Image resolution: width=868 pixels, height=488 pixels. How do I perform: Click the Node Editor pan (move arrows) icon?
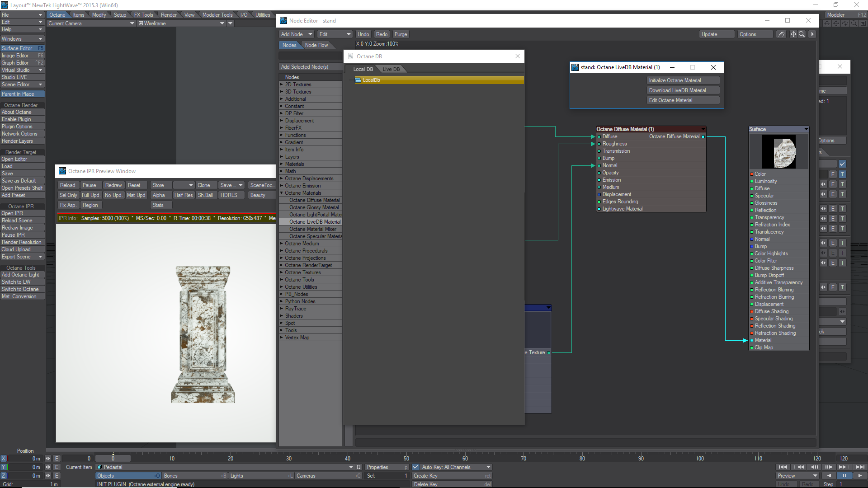(793, 34)
